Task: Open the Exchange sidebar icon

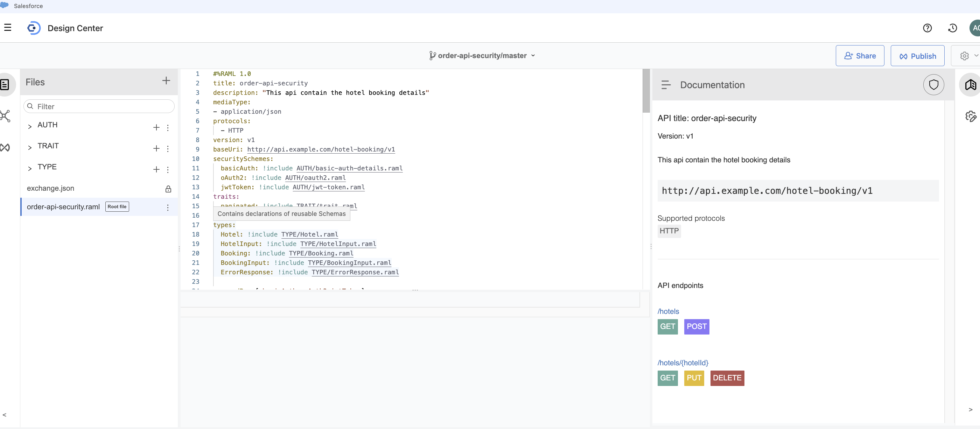Action: 5,148
